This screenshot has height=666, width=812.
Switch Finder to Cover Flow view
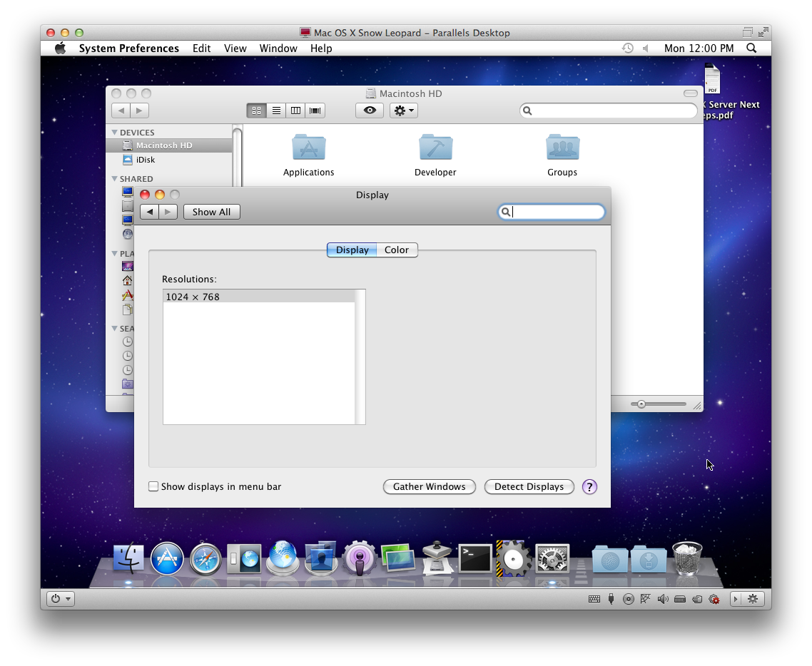315,111
